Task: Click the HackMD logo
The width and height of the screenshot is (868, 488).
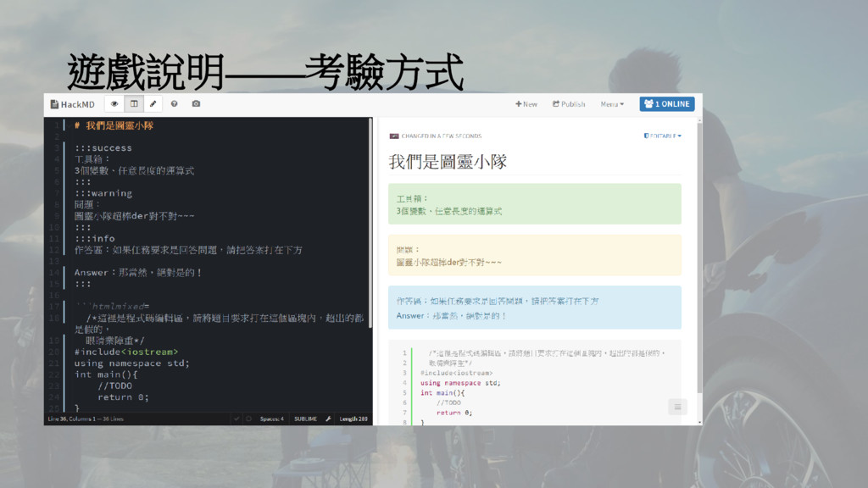Action: pyautogui.click(x=73, y=104)
